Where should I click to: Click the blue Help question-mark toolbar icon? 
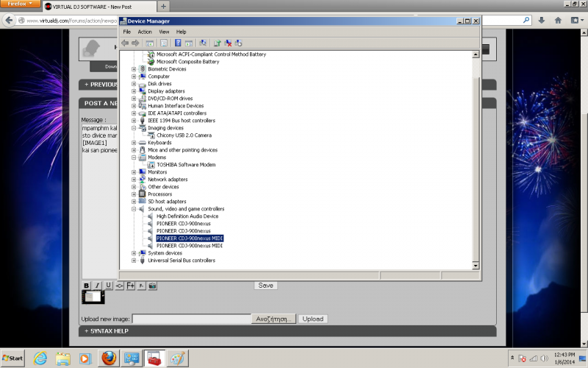click(x=178, y=43)
